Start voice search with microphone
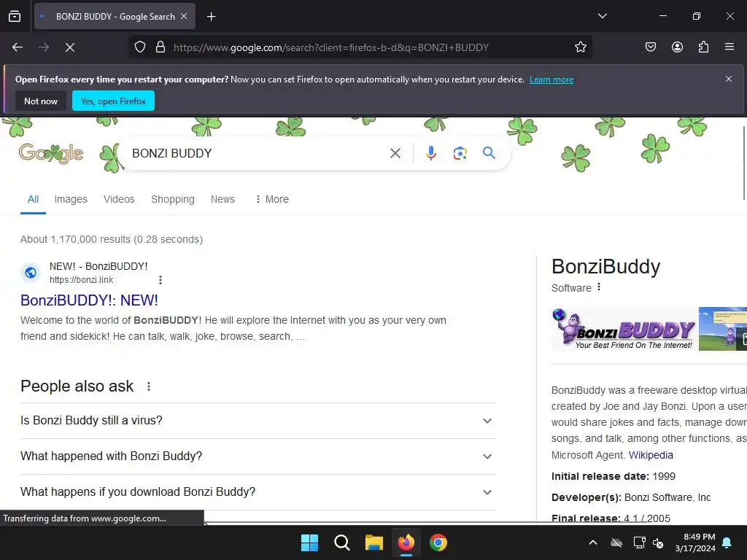Image resolution: width=747 pixels, height=560 pixels. click(431, 153)
